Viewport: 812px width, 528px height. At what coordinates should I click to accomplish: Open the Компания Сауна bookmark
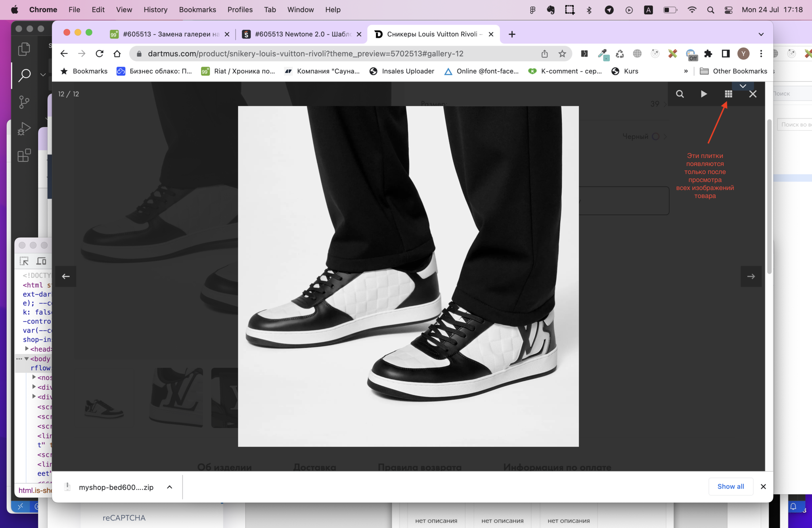click(x=322, y=71)
